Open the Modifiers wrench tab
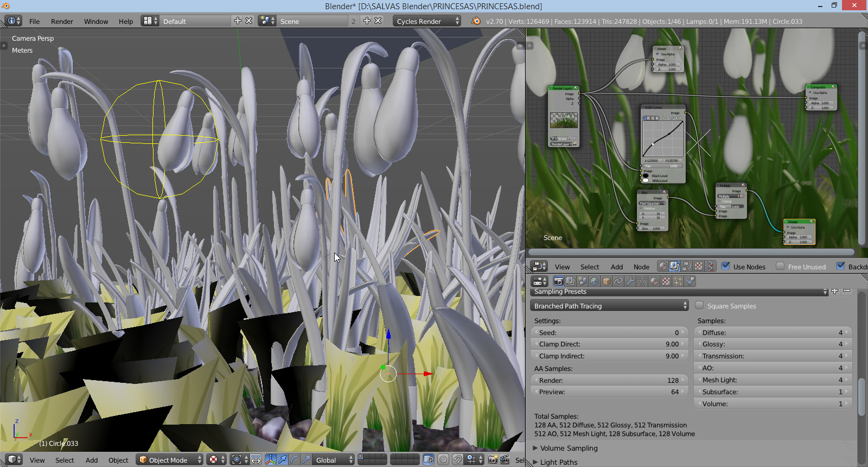The image size is (868, 467). pos(630,281)
